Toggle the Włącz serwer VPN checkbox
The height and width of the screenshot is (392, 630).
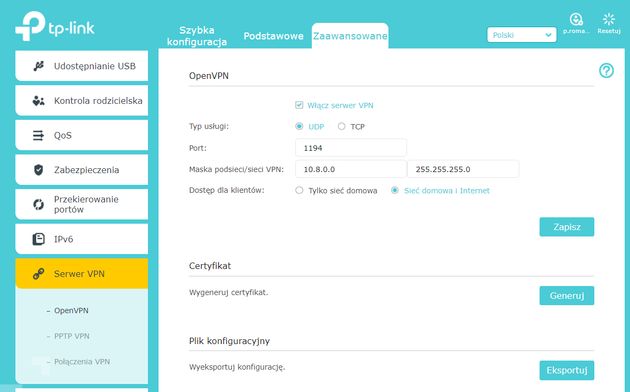(x=299, y=105)
